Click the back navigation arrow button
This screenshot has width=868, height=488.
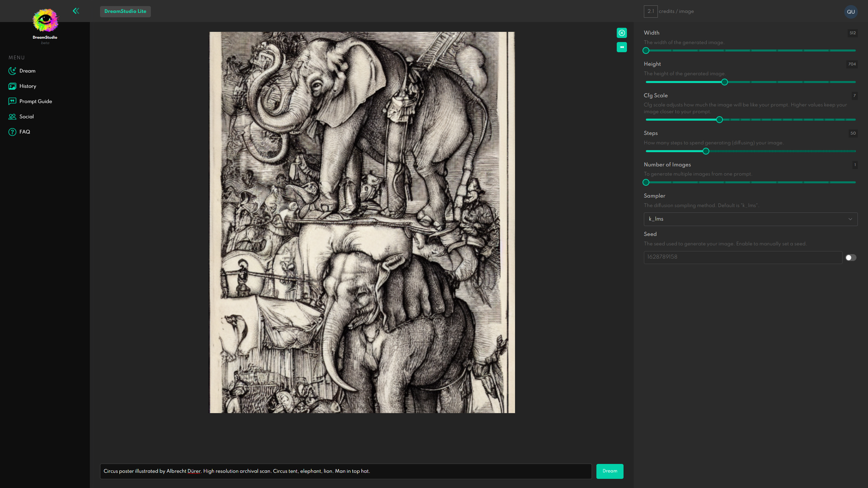(76, 11)
